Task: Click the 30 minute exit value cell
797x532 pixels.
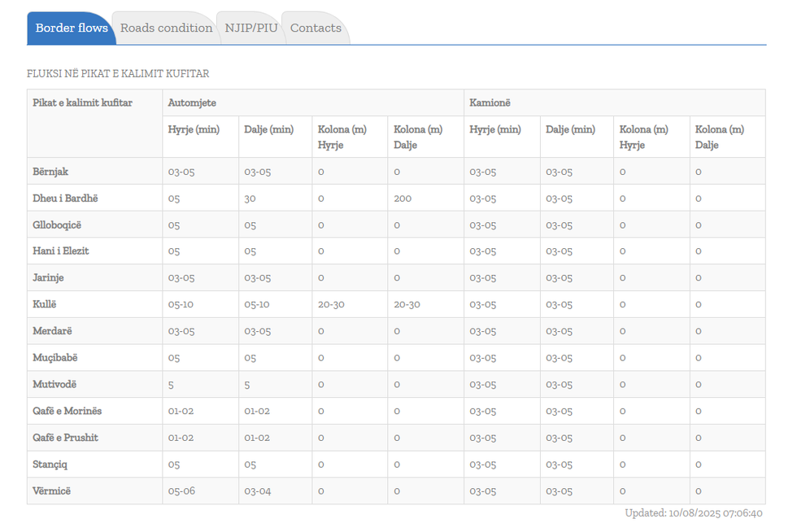Action: click(x=250, y=198)
